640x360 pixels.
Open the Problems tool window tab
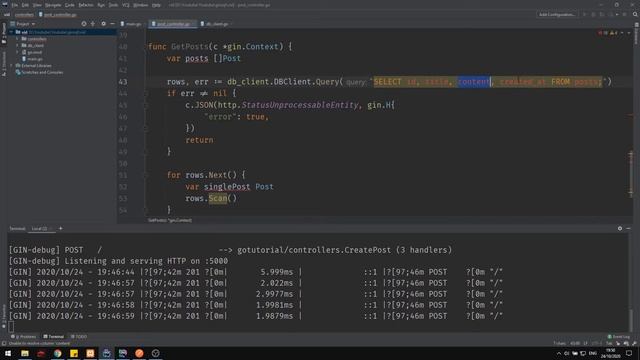coord(24,337)
